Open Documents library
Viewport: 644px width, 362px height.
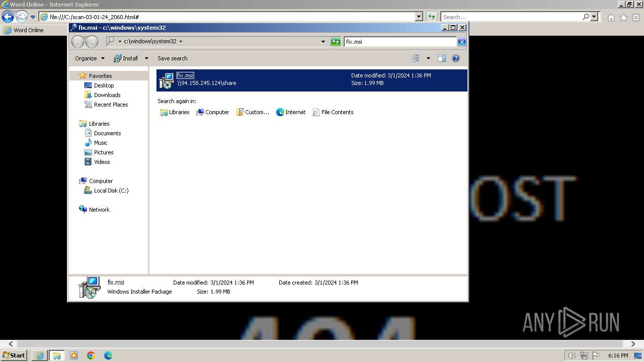pos(107,133)
